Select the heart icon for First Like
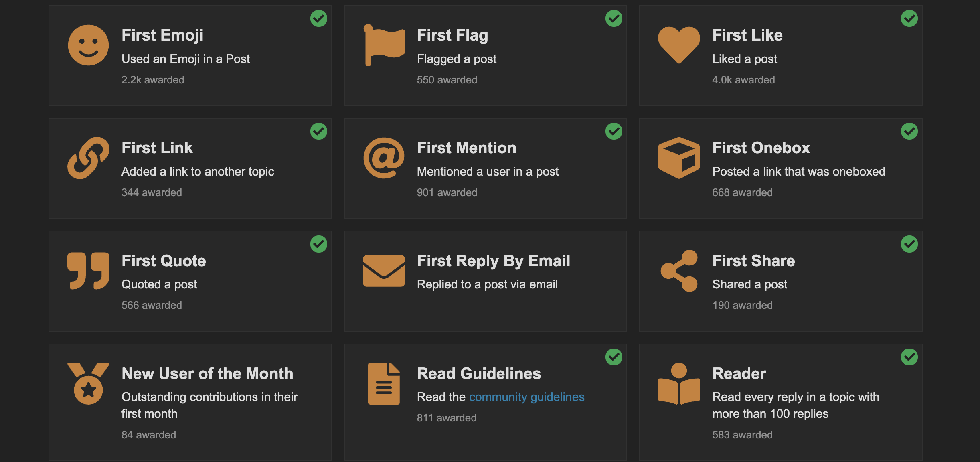 coord(680,45)
